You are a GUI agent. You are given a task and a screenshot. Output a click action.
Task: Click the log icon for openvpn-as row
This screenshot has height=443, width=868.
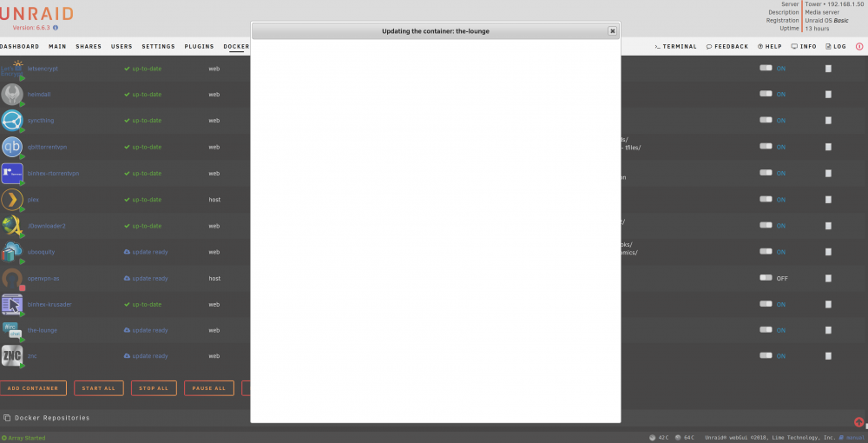pos(828,279)
